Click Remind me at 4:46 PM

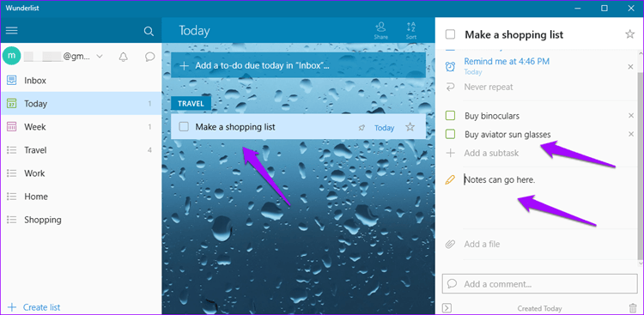tap(507, 62)
